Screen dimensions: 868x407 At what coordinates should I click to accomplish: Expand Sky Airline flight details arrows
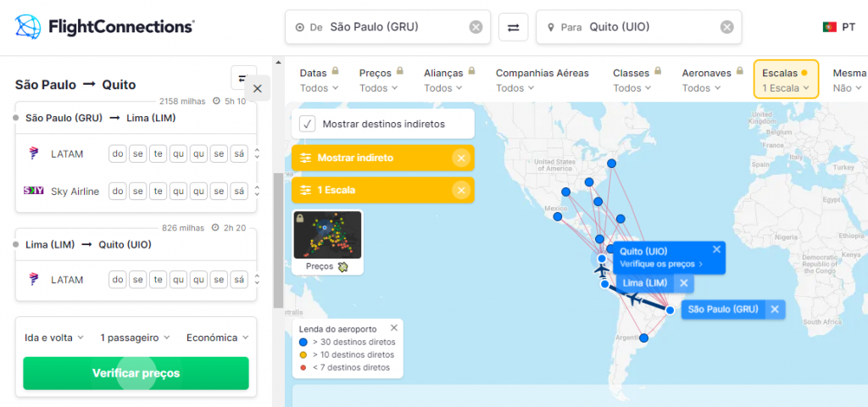point(257,192)
